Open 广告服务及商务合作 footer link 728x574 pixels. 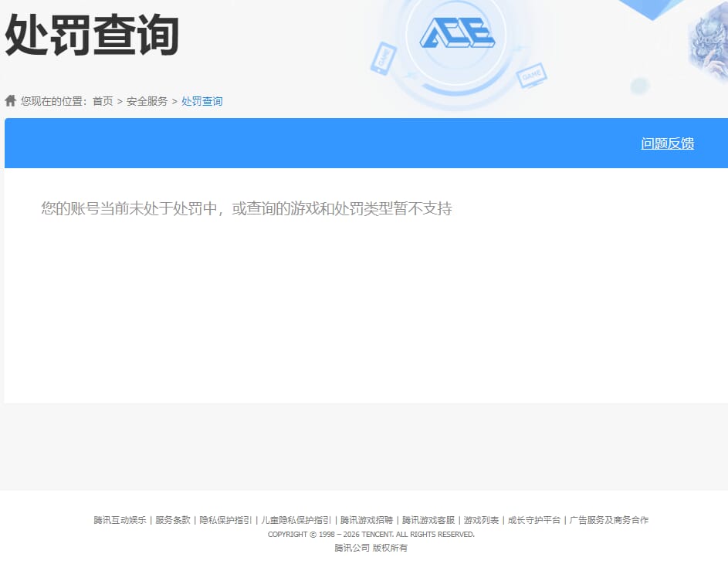point(608,520)
